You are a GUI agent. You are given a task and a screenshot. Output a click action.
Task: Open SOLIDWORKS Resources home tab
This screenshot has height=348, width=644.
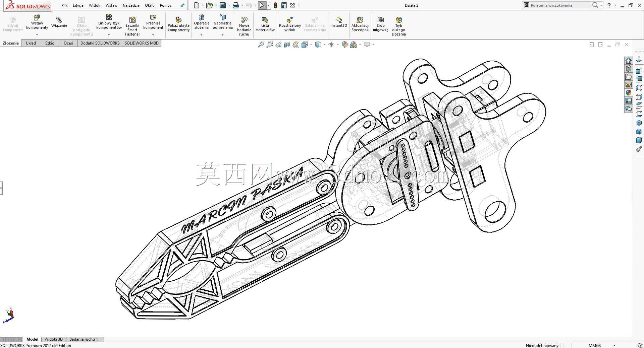[x=628, y=61]
